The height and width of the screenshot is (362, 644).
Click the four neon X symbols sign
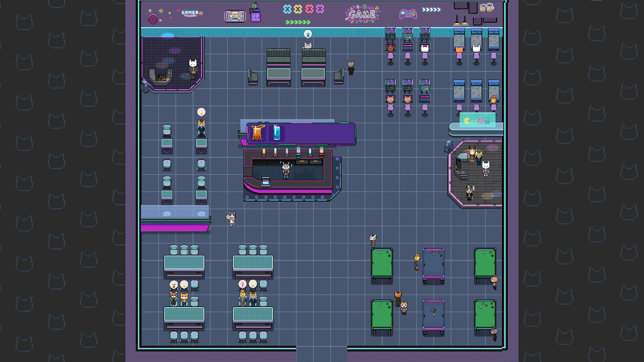tap(303, 9)
